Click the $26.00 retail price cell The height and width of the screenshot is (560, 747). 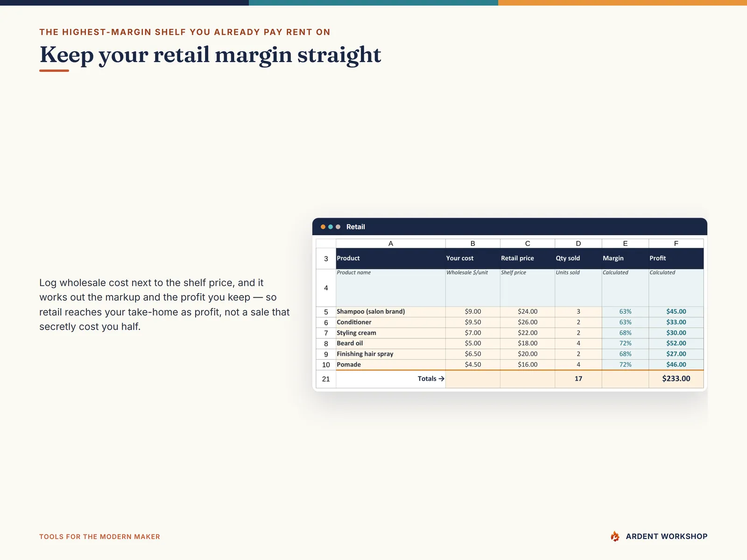(x=528, y=322)
